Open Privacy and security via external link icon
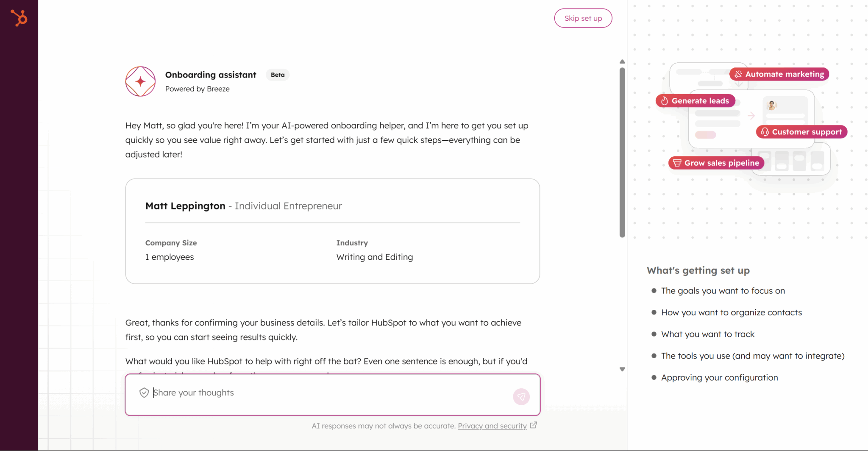This screenshot has width=868, height=451. 533,425
